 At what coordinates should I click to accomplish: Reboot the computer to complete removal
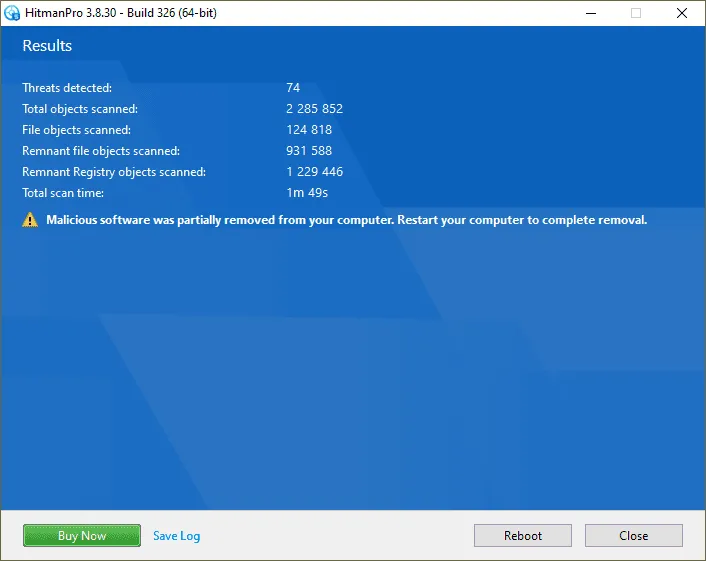(x=523, y=535)
